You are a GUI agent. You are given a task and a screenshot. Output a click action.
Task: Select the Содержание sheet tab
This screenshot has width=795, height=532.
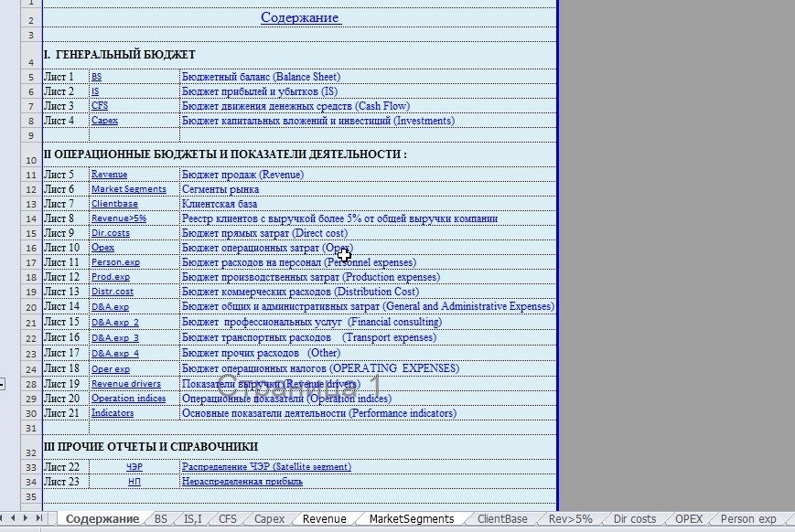(102, 519)
